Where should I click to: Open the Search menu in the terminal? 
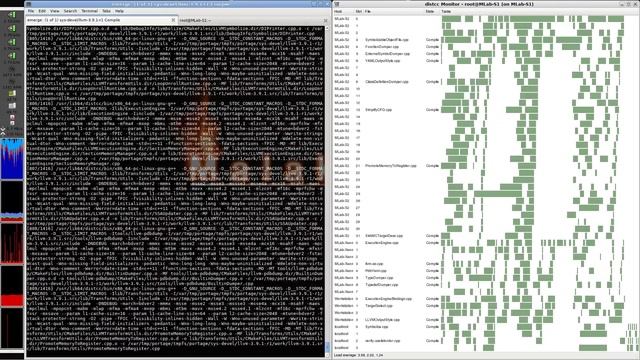70,11
